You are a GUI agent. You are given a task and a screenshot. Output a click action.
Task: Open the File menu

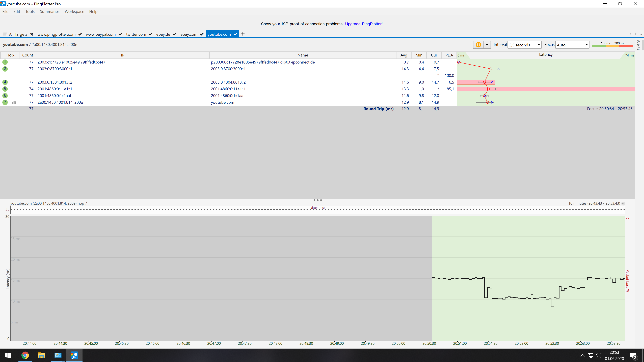point(5,12)
